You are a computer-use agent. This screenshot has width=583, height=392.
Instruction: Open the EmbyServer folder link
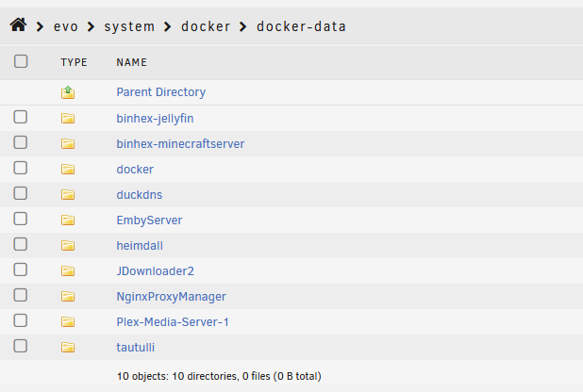(149, 220)
